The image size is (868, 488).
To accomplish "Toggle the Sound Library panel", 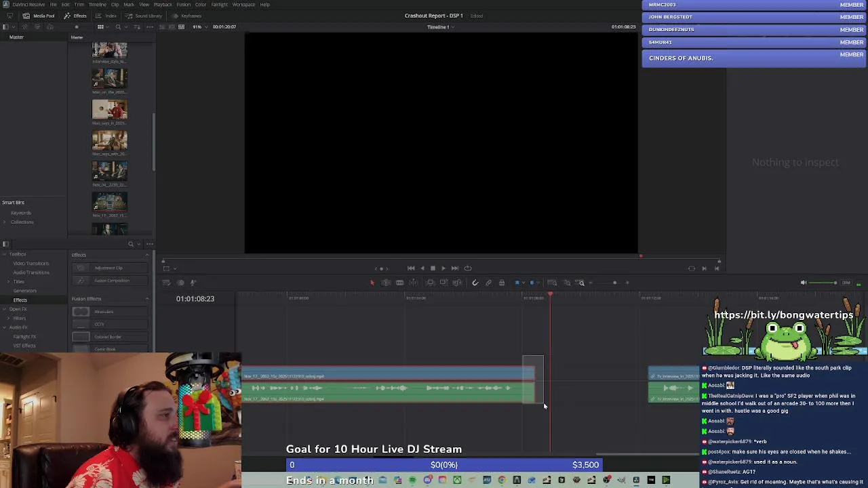I will coord(144,16).
